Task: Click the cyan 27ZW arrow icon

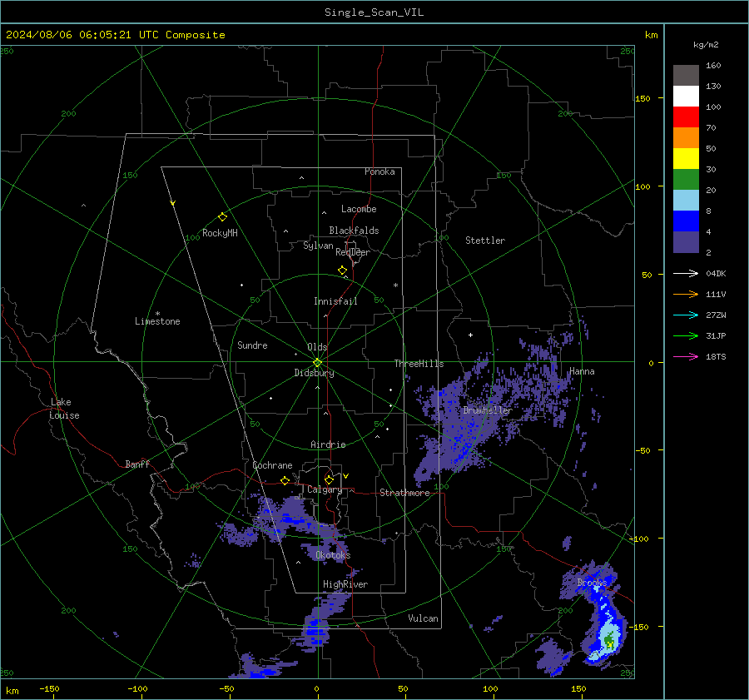Action: click(x=686, y=315)
